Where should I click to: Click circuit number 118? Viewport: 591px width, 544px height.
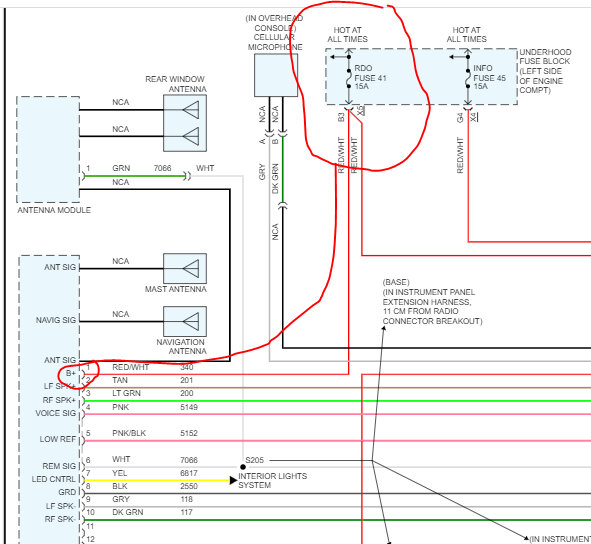pos(186,499)
